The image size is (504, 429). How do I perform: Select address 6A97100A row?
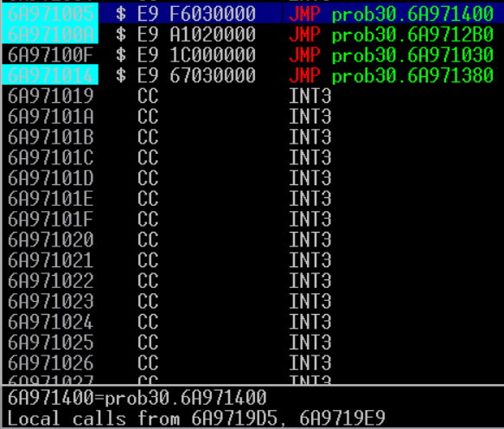50,34
